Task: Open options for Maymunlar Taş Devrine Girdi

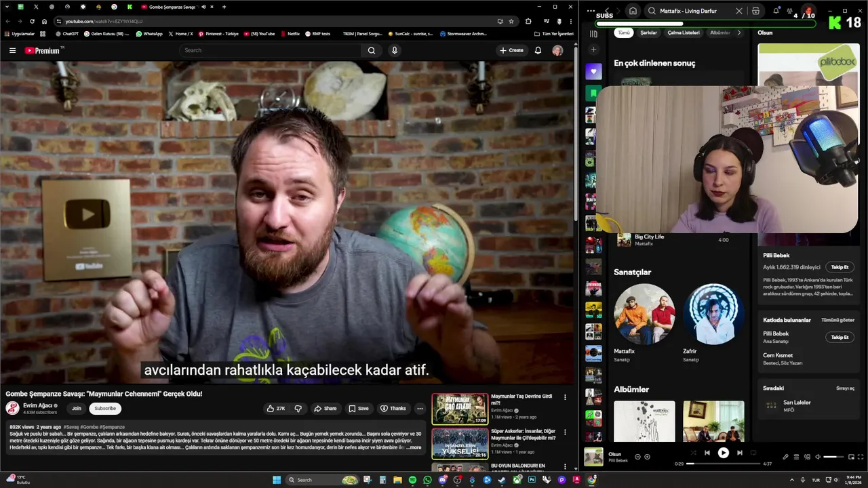Action: coord(565,397)
